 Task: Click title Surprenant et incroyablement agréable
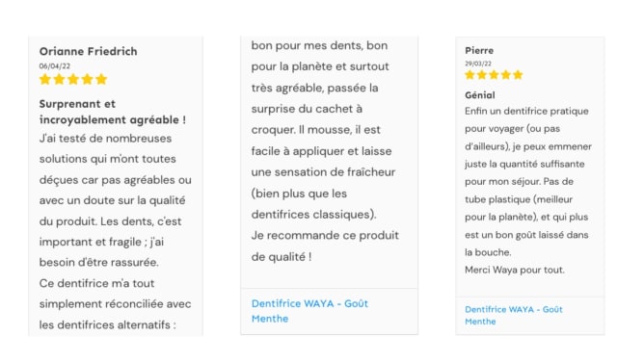point(113,112)
